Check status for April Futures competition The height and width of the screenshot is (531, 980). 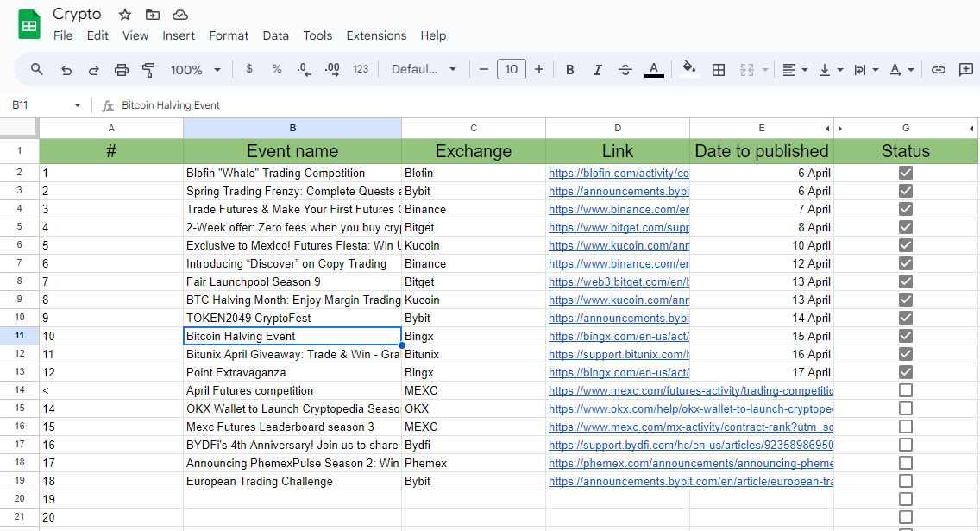(x=906, y=390)
